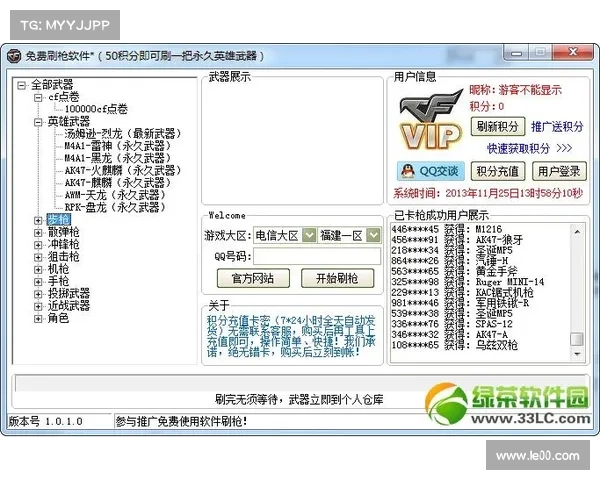This screenshot has width=600, height=480.
Task: Select the row 346****32 获得: AK47-A
Action: point(449,335)
